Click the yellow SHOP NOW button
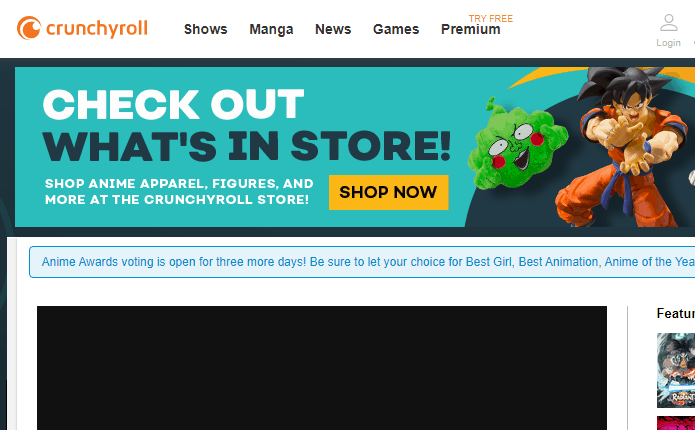Screen dimensions: 695x430 (x=389, y=192)
